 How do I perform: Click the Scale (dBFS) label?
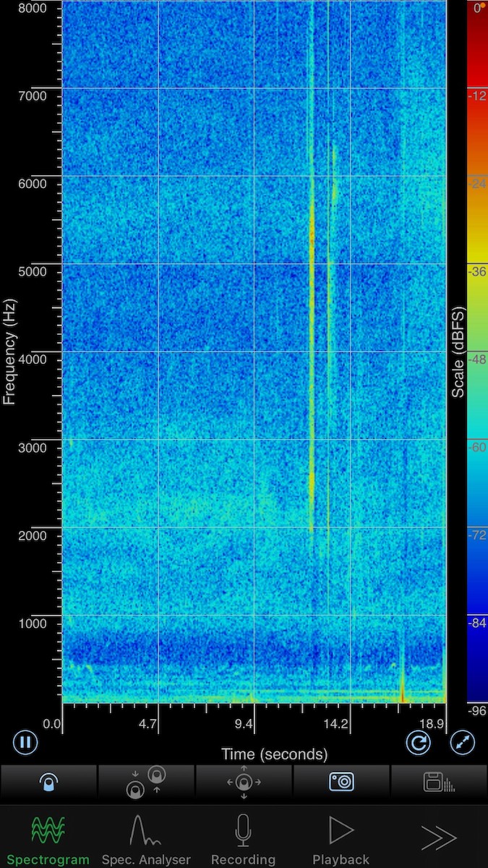click(458, 352)
